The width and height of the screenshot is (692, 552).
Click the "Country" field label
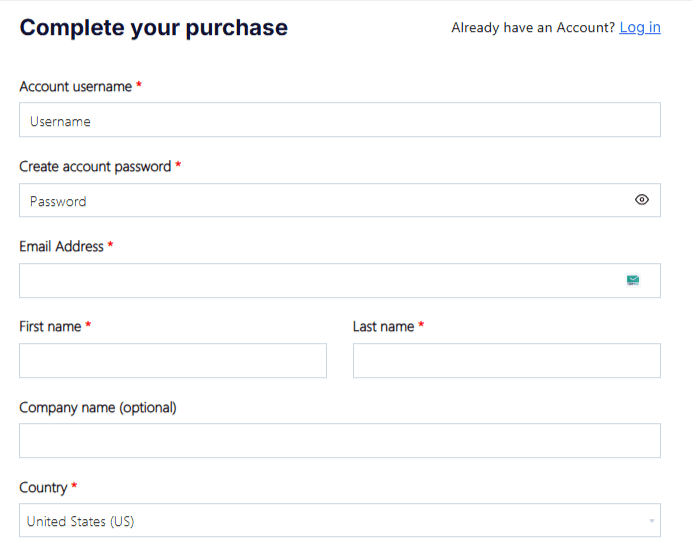pyautogui.click(x=43, y=487)
